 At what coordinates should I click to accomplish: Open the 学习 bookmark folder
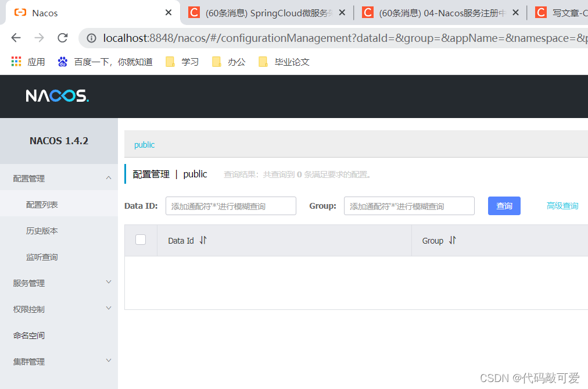point(182,62)
